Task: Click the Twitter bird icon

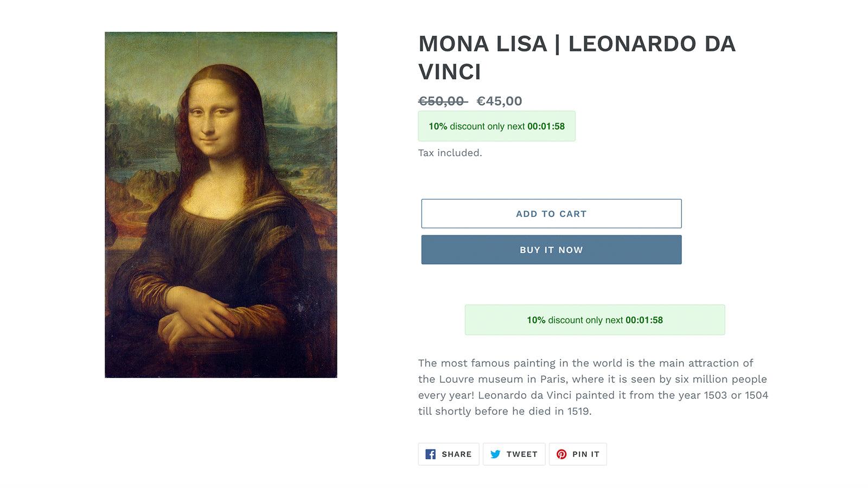Action: click(x=495, y=454)
